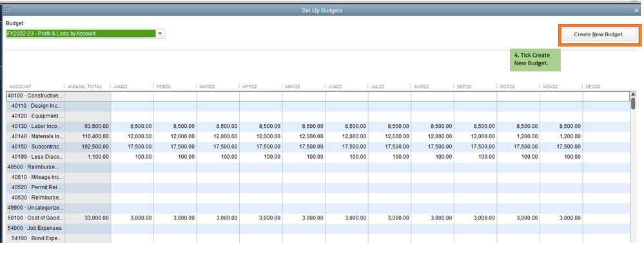Click JAN22 cell 3,000.00 in Cost of Goods row
Image resolution: width=644 pixels, height=268 pixels.
click(x=132, y=218)
